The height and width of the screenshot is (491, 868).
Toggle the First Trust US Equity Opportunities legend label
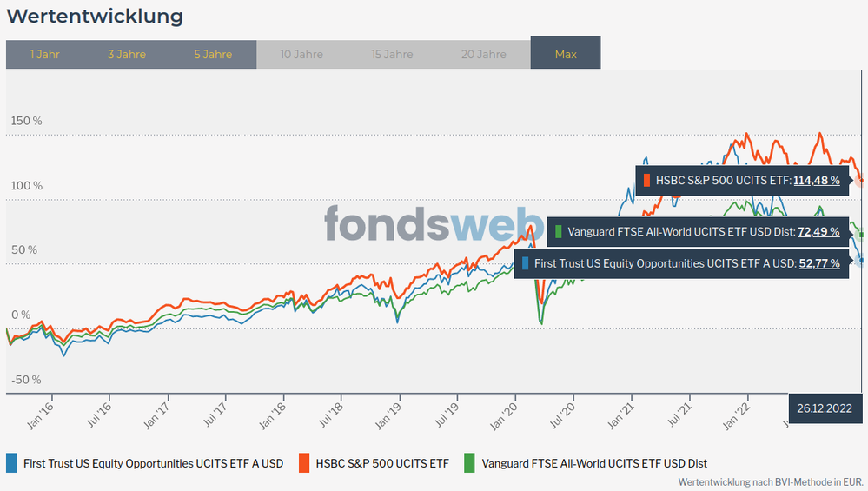(151, 463)
